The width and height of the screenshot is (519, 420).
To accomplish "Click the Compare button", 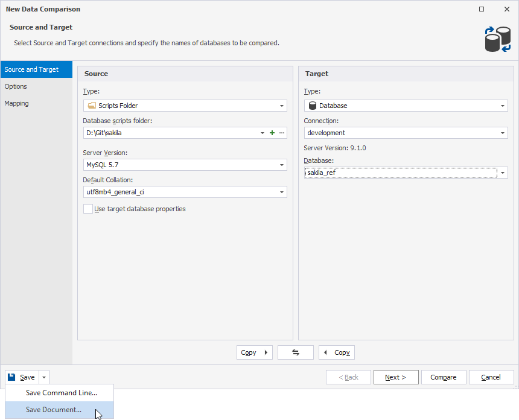I will coord(444,377).
